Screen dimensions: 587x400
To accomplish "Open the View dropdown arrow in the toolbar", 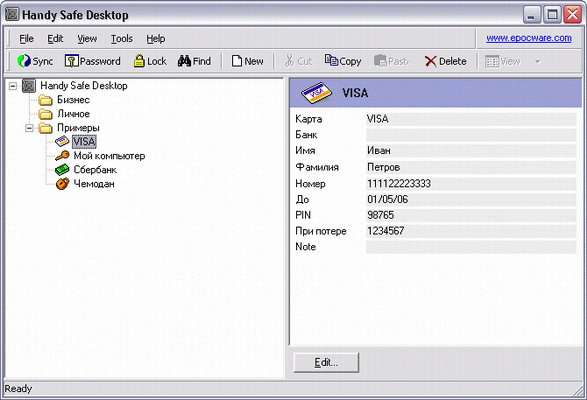I will (x=538, y=61).
